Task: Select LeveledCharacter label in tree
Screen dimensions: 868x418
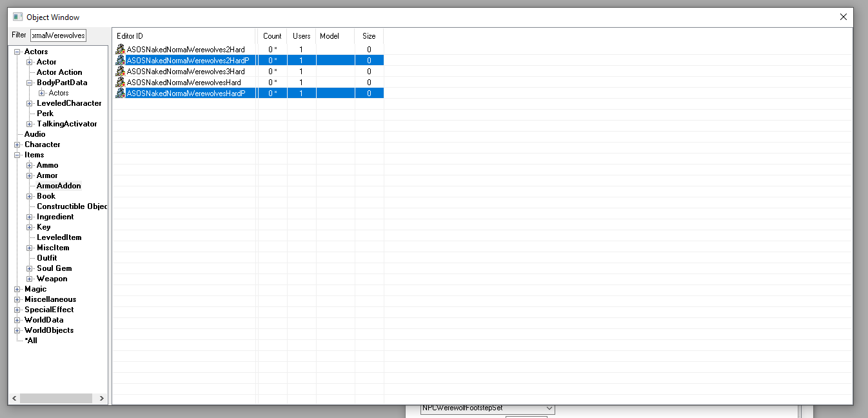Action: 69,103
